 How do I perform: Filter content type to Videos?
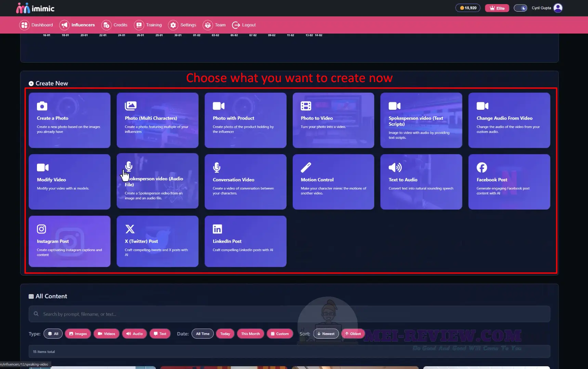(106, 334)
